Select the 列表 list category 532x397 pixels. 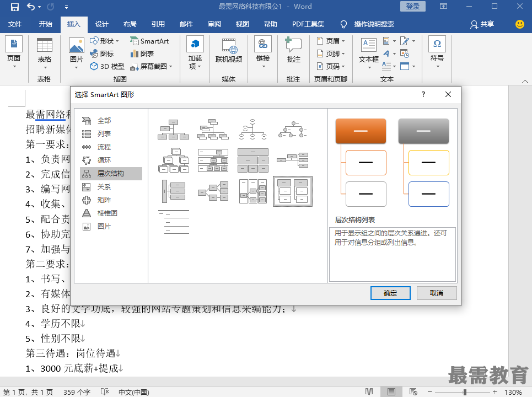[111, 133]
